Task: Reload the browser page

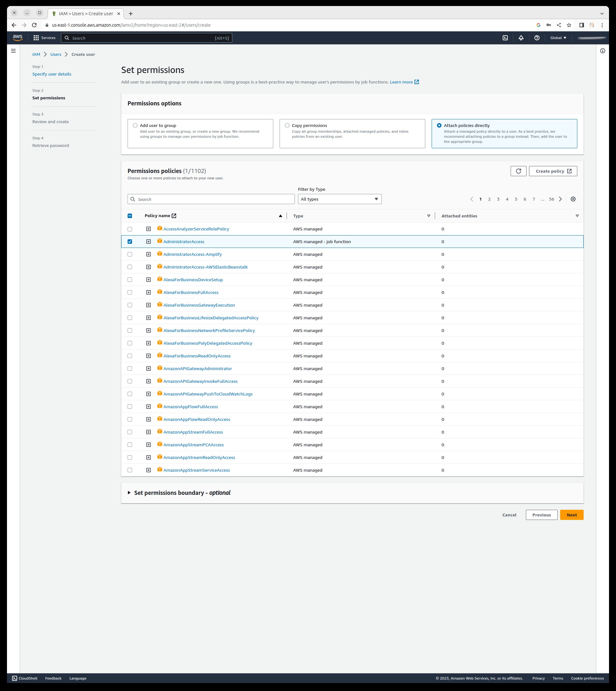Action: tap(34, 25)
